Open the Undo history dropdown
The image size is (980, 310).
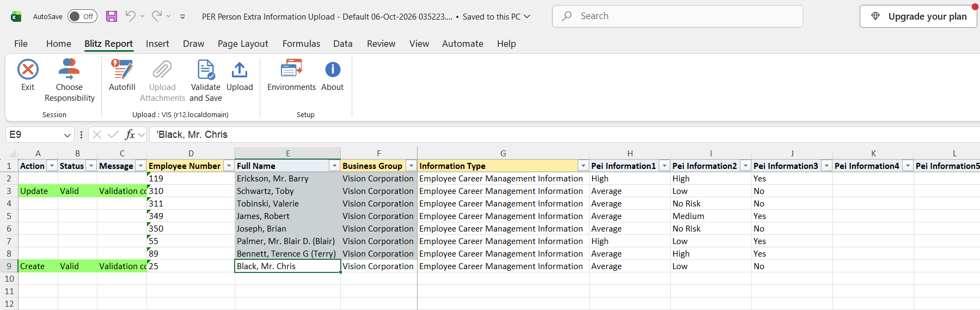(143, 16)
